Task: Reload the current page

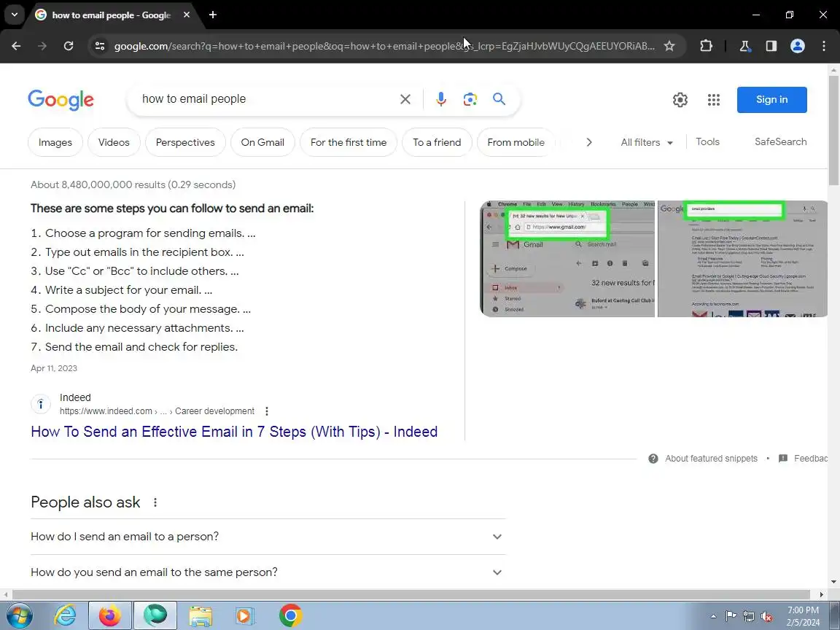Action: pos(68,46)
